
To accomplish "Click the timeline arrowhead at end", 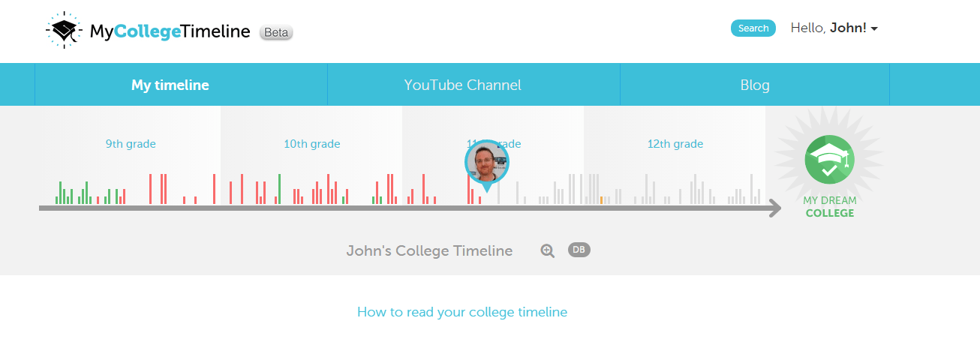I will 774,208.
